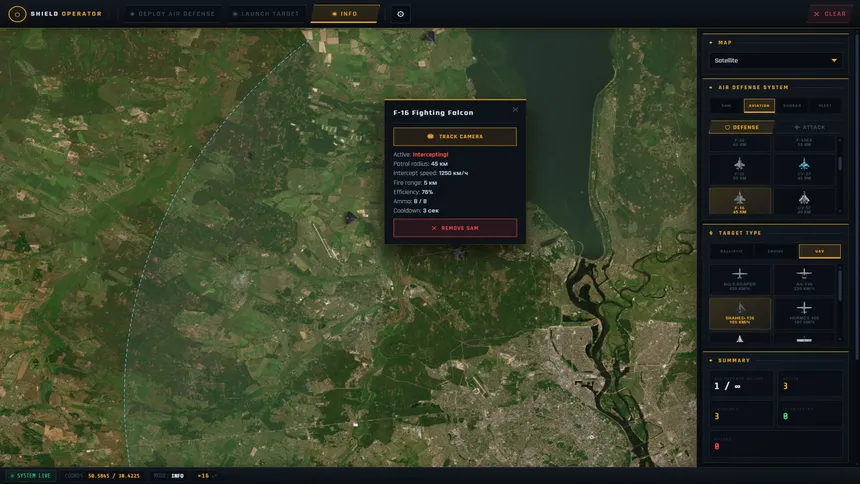Image resolution: width=860 pixels, height=484 pixels.
Task: Click the Clear button
Action: [829, 14]
